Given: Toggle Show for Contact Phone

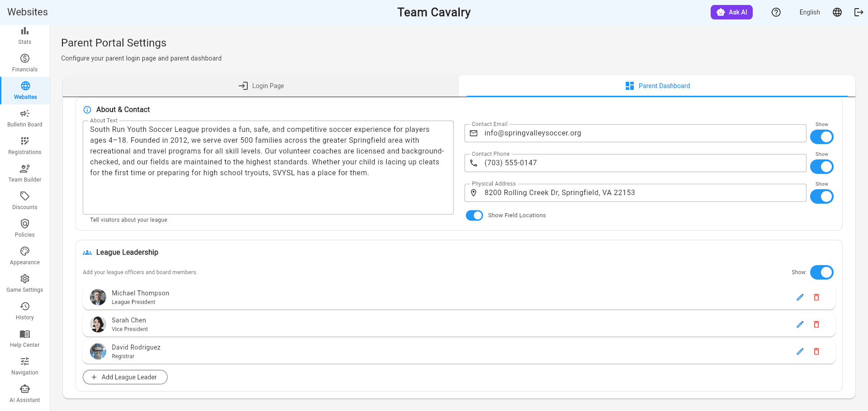Looking at the screenshot, I should click(x=821, y=167).
